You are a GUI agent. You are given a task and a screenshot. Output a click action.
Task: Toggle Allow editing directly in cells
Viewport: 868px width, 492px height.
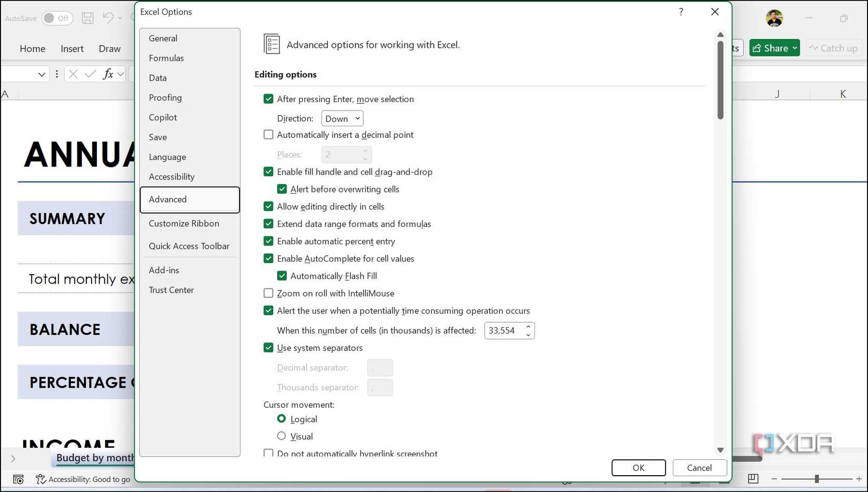268,206
